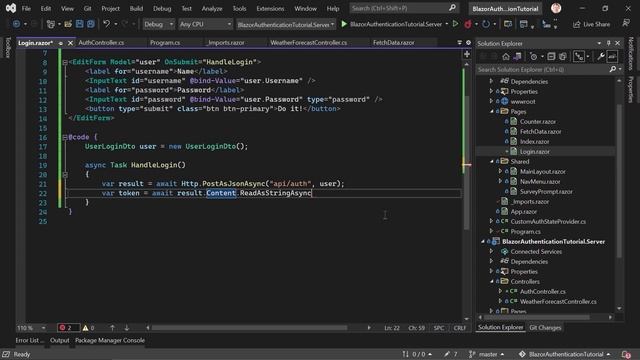This screenshot has width=640, height=360.
Task: Click Switch Views icon in Solution Explorer
Action: click(x=517, y=57)
